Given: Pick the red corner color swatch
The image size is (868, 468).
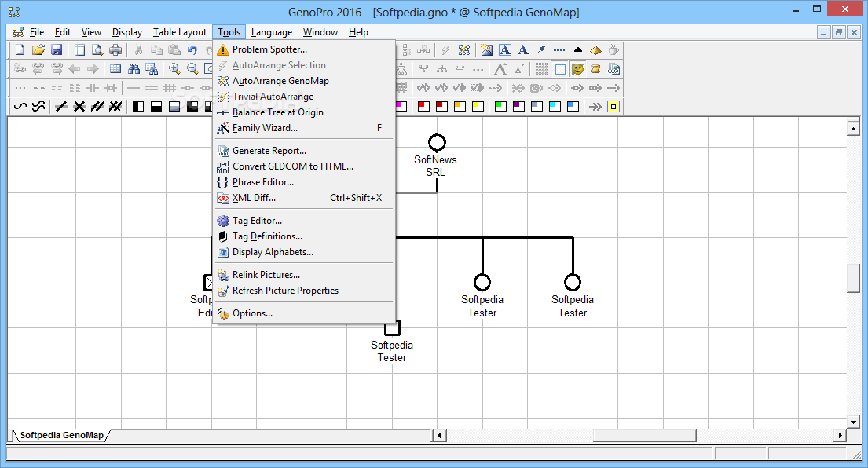Looking at the screenshot, I should coord(423,106).
